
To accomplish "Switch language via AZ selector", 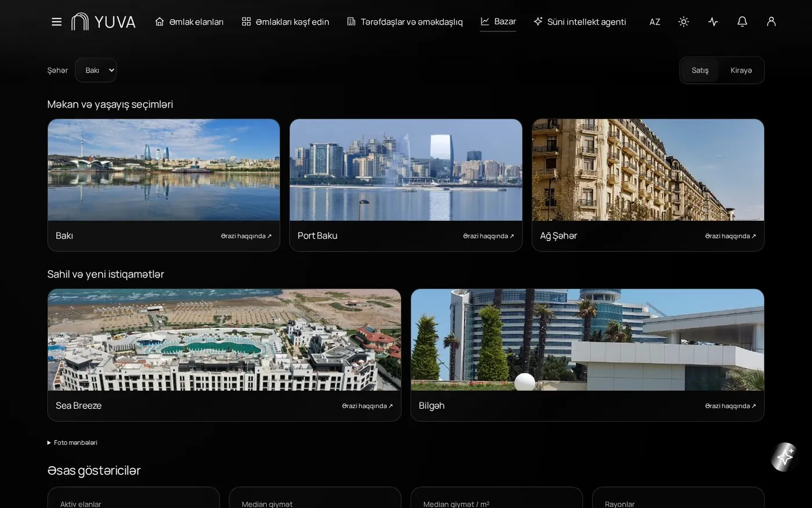I will coord(655,21).
